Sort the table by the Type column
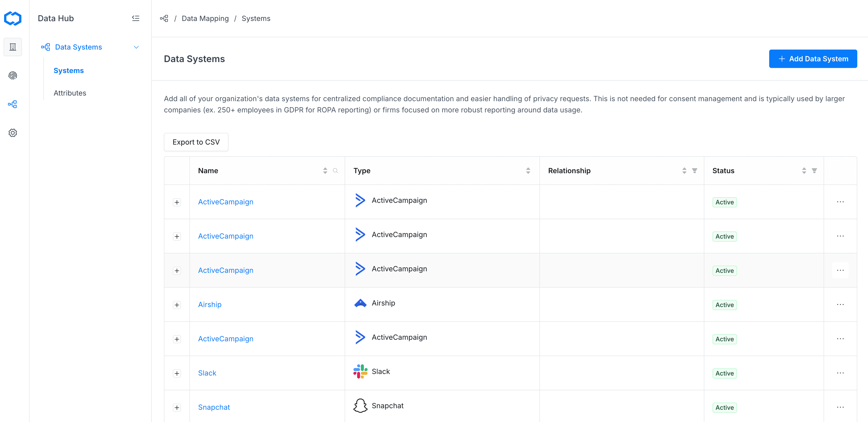This screenshot has height=422, width=868. click(x=528, y=171)
